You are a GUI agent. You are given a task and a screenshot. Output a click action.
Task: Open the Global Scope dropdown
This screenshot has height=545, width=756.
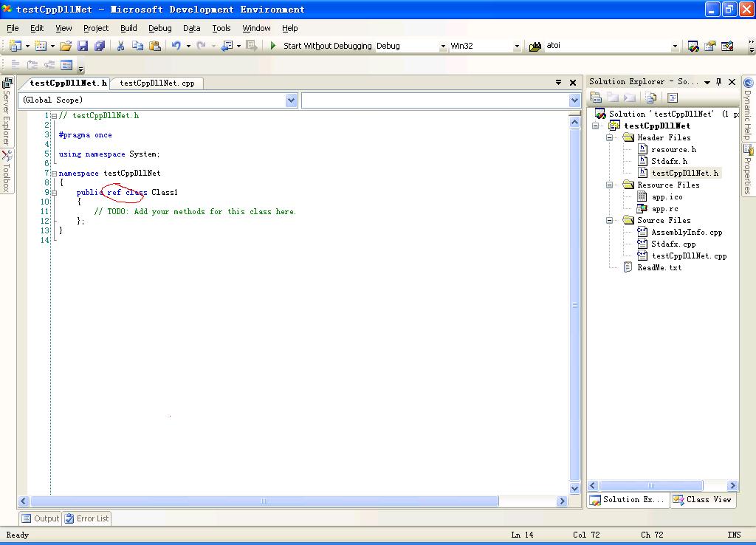pos(291,100)
